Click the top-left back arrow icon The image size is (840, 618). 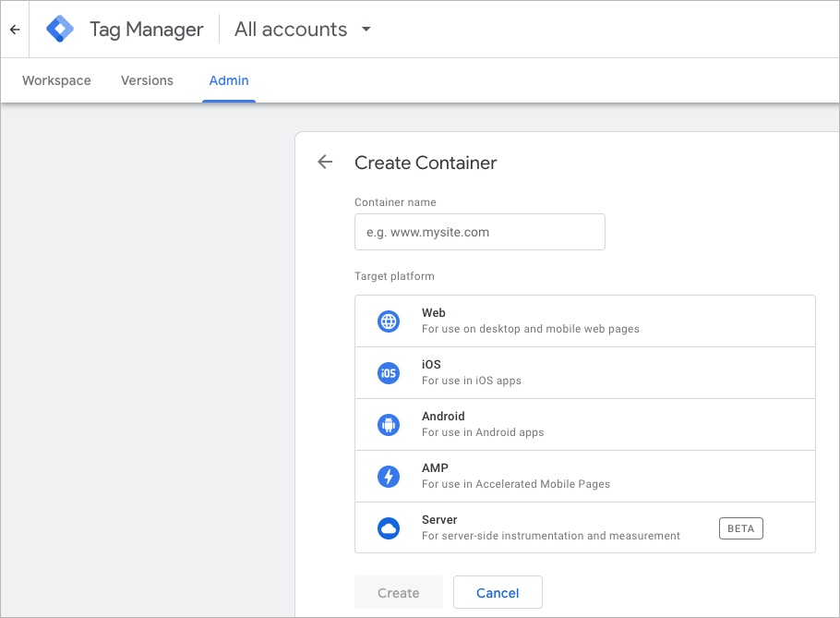(x=15, y=30)
